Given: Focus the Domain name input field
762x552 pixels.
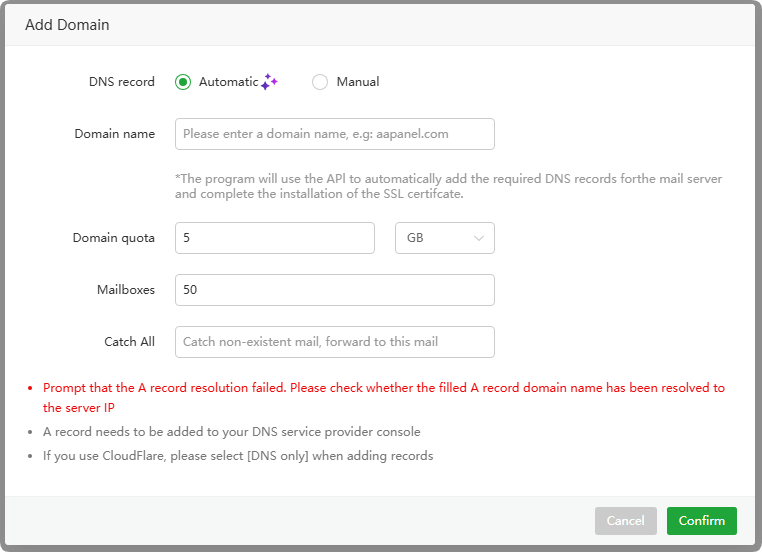Looking at the screenshot, I should point(334,134).
